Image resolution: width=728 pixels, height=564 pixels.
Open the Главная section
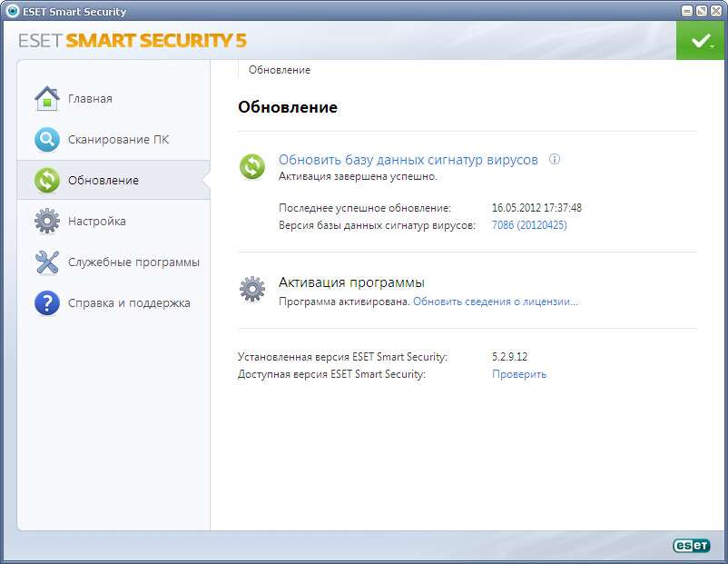90,98
